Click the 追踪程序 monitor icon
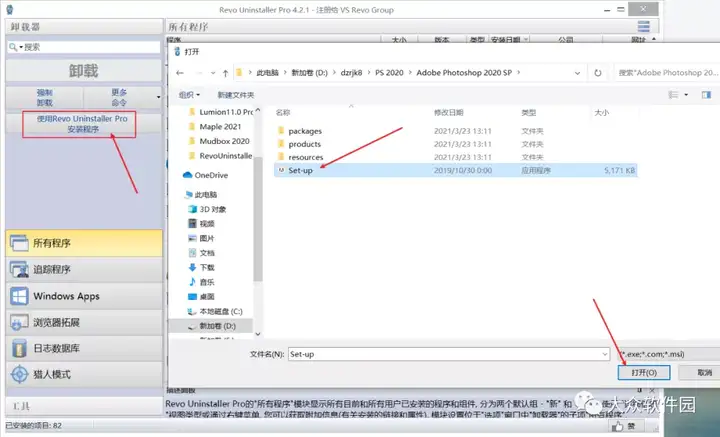The height and width of the screenshot is (437, 720). (19, 270)
